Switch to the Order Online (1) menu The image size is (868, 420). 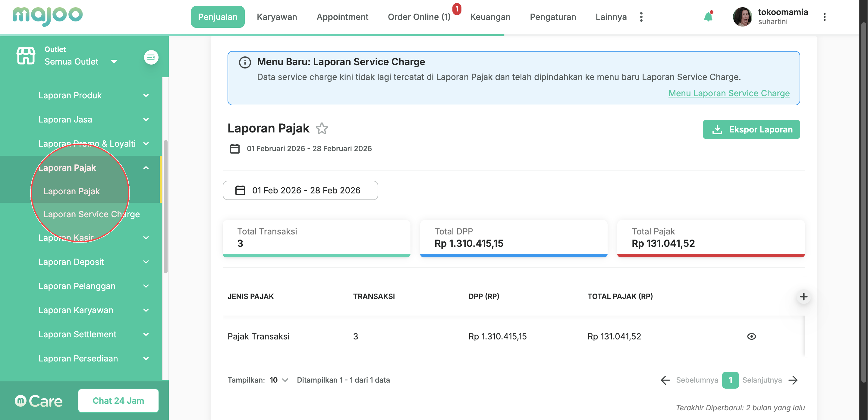pyautogui.click(x=419, y=17)
